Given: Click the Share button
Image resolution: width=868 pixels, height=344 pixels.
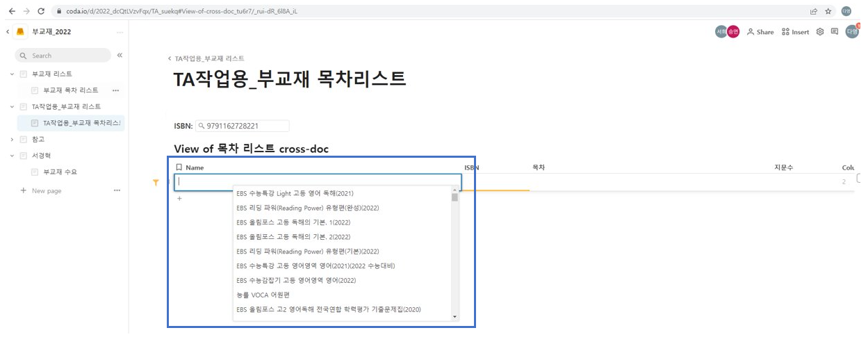Looking at the screenshot, I should pyautogui.click(x=760, y=32).
